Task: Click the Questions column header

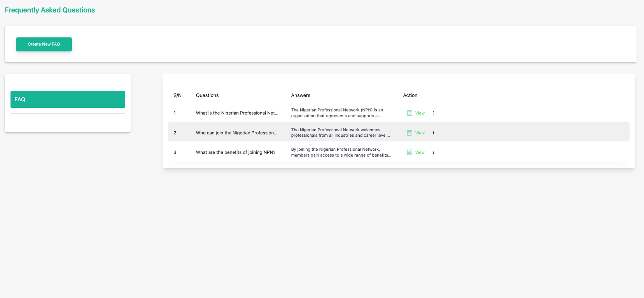Action: tap(207, 95)
